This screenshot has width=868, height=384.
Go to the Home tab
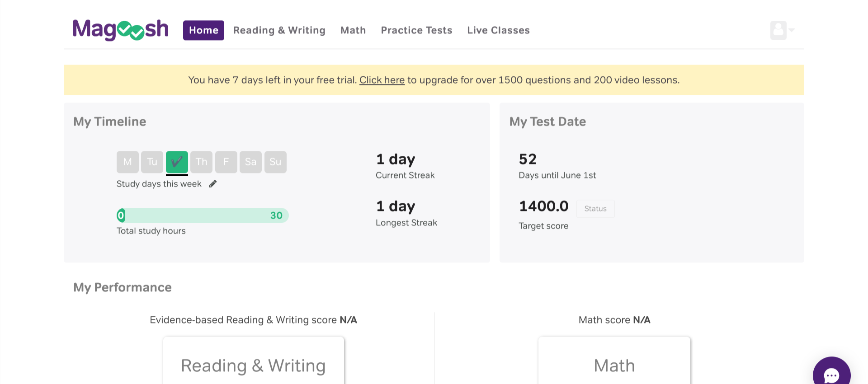click(x=203, y=30)
